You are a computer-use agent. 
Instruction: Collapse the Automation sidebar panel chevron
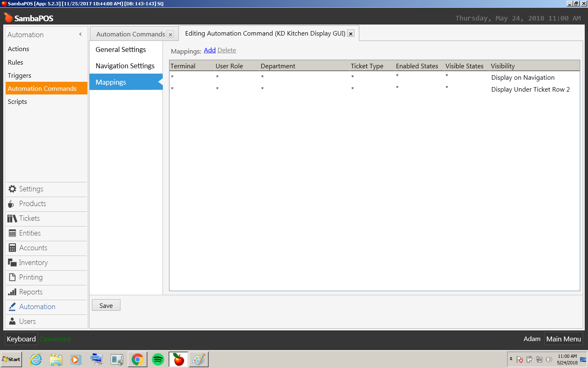click(x=80, y=34)
